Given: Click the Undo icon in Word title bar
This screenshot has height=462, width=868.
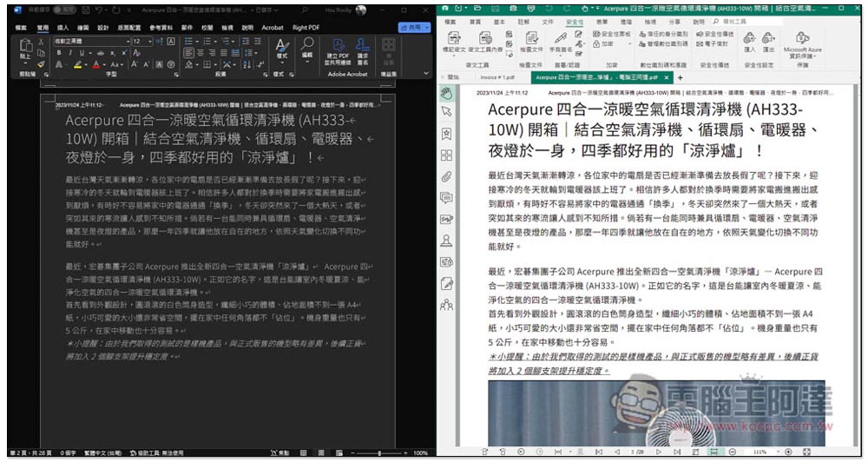Looking at the screenshot, I should (99, 10).
